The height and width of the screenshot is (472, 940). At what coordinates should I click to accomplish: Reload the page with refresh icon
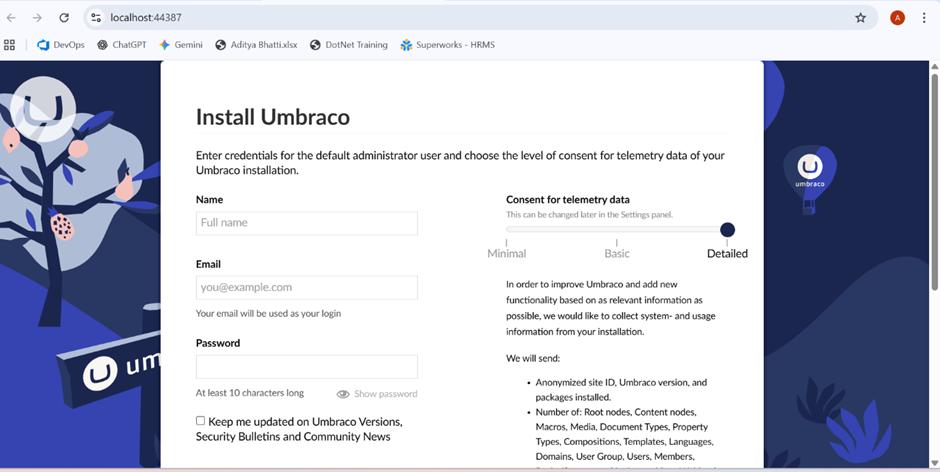coord(64,18)
